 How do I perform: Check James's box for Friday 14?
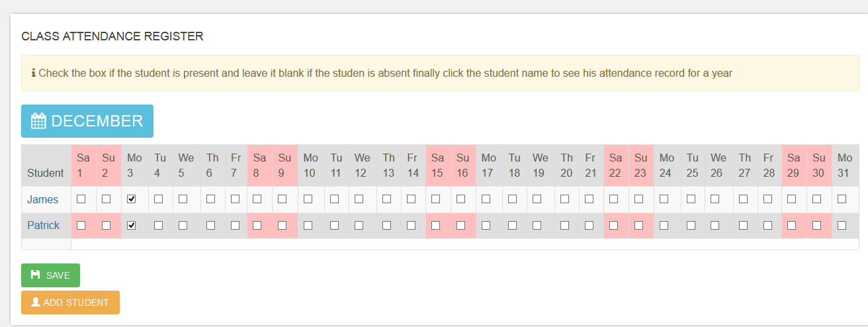pyautogui.click(x=411, y=199)
